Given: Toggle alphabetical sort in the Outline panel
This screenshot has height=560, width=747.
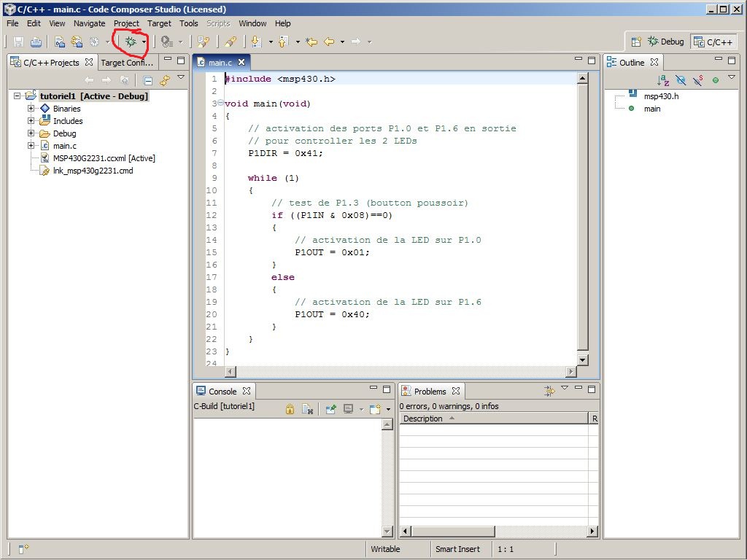Looking at the screenshot, I should click(x=663, y=80).
